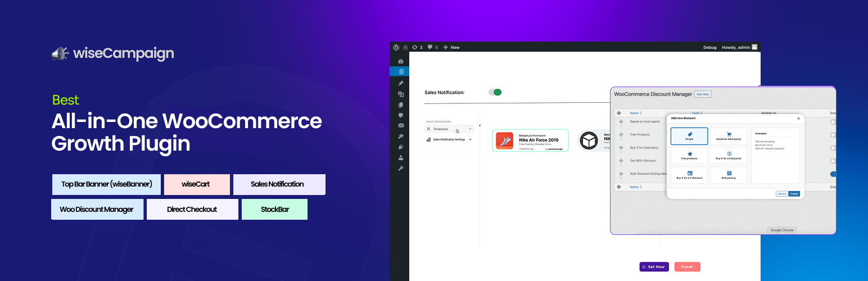This screenshot has width=868, height=281.
Task: Open the comments bubble icon showing 0
Action: [433, 47]
